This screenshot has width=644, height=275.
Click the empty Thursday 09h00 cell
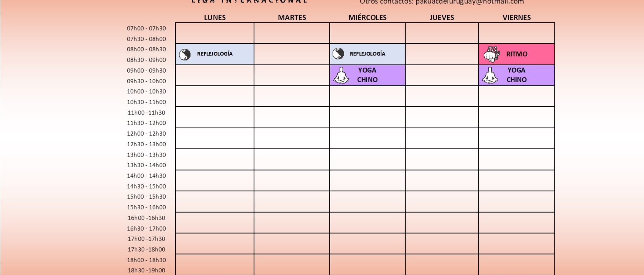click(442, 75)
